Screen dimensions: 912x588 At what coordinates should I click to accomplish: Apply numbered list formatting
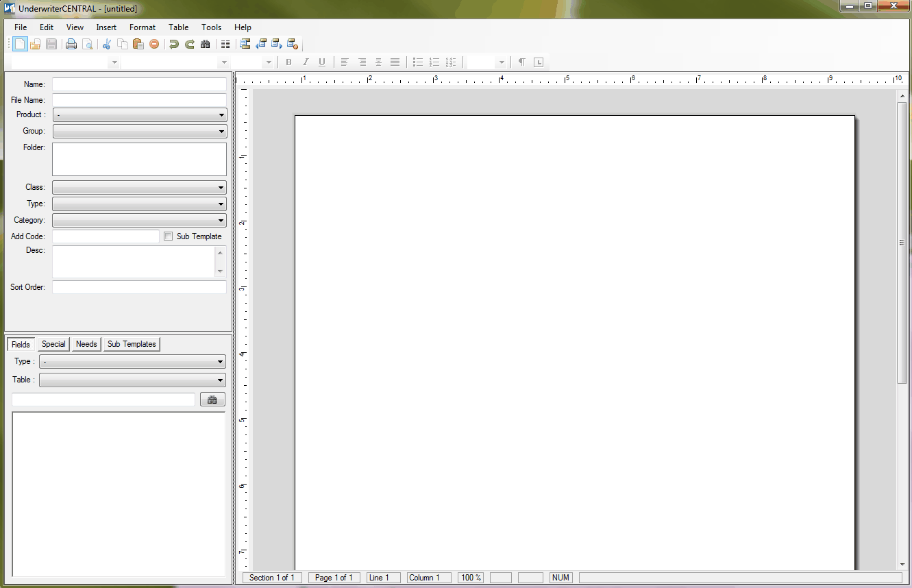[x=434, y=62]
